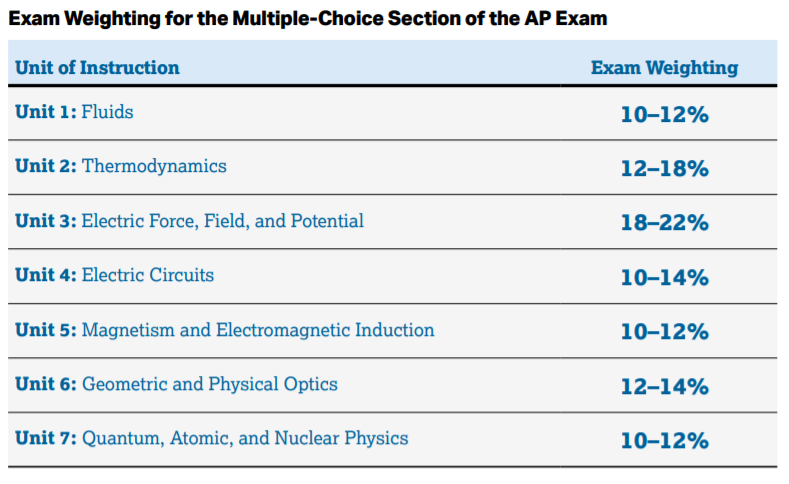
Task: Open Unit 6: Geometric and Physical Optics
Action: pos(176,384)
